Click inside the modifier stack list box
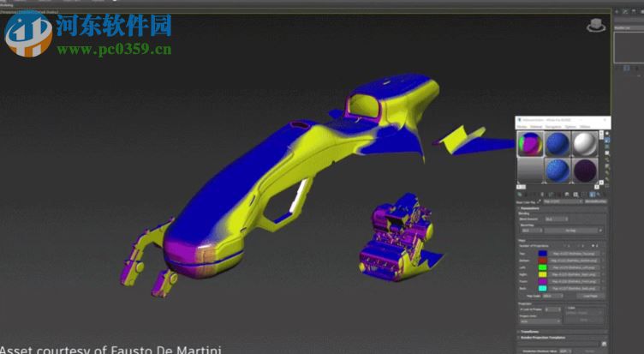 click(x=629, y=47)
